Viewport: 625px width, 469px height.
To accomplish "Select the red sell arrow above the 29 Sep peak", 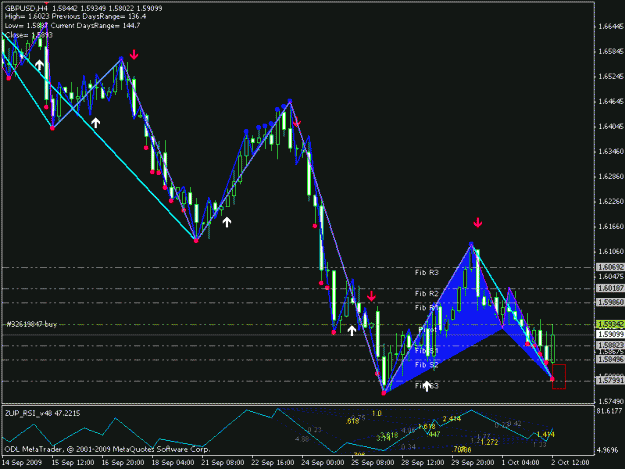I will coord(478,222).
